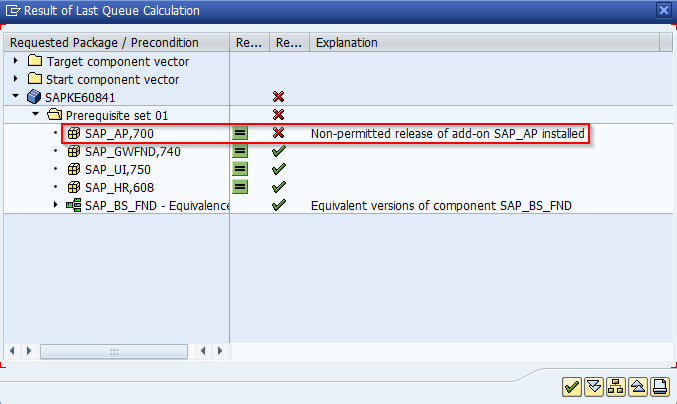Viewport: 677px width, 404px height.
Task: Select the SAP_GWFND,740 tree row text
Action: 133,152
